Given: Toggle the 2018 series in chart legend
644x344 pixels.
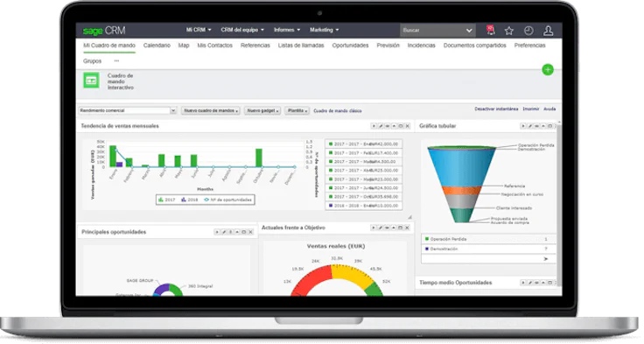Looking at the screenshot, I should (x=190, y=200).
